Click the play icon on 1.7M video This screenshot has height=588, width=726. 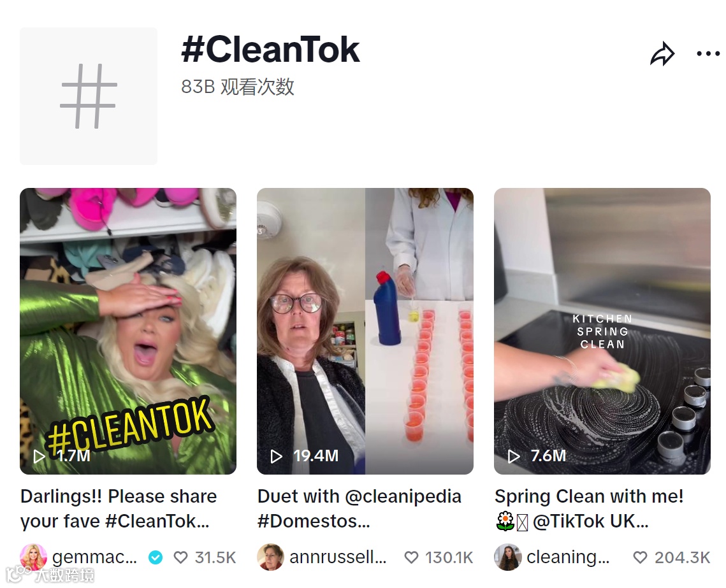click(x=40, y=456)
